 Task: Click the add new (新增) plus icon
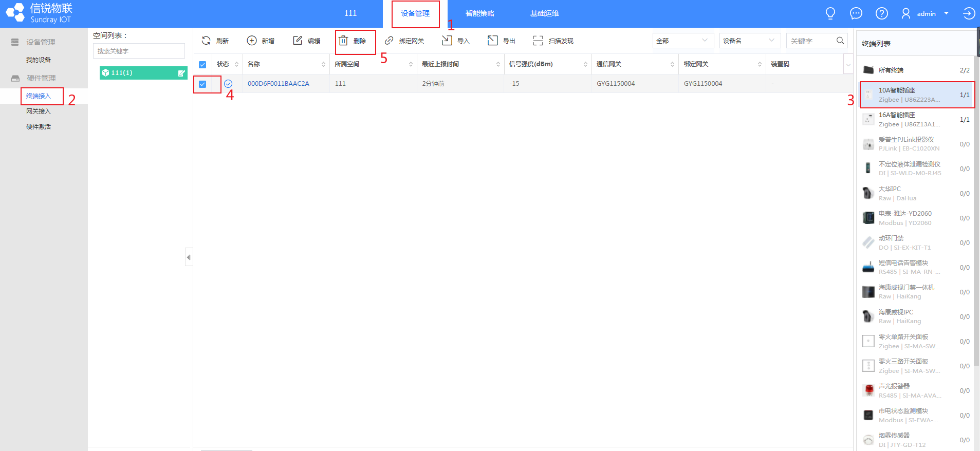(252, 41)
